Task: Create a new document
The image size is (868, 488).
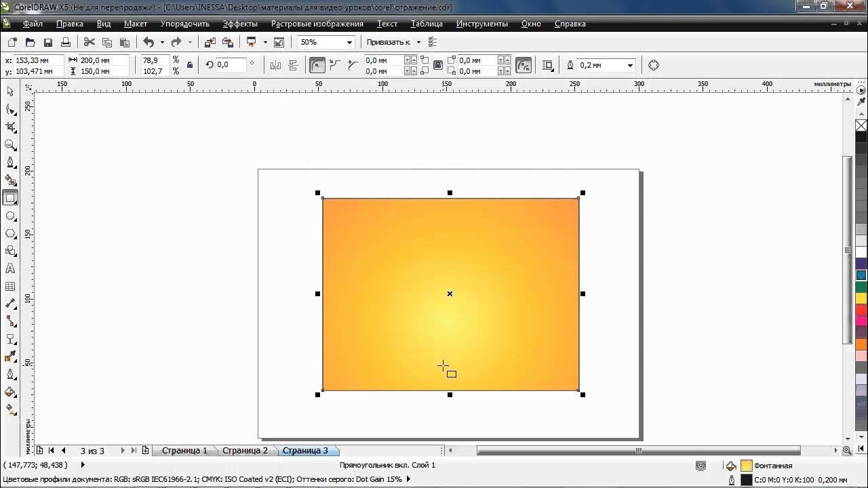Action: pos(12,42)
